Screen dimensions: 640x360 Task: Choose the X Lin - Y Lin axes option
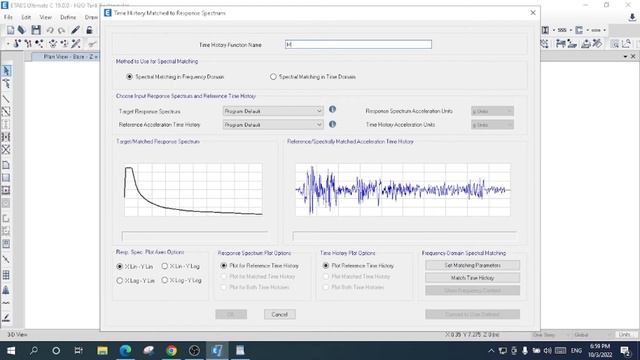click(x=135, y=267)
